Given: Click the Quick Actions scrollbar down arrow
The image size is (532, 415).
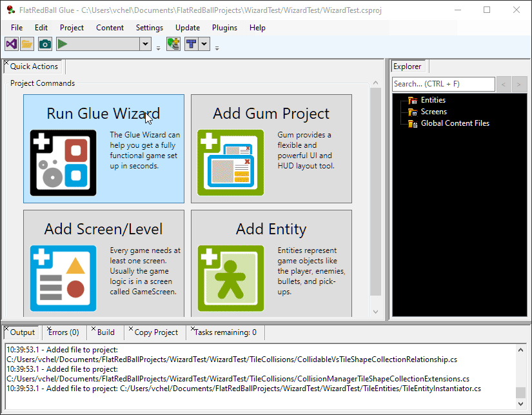Looking at the screenshot, I should click(x=375, y=312).
